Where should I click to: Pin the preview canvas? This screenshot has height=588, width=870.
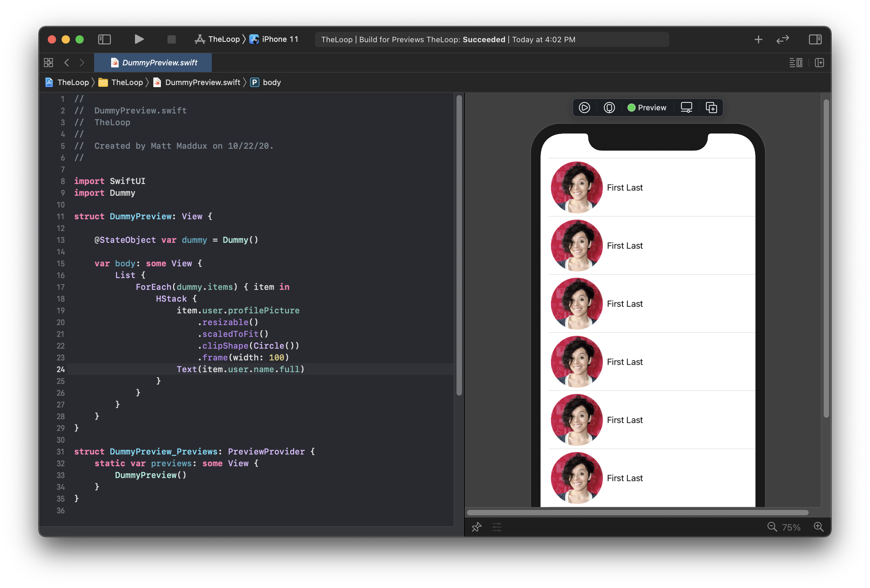point(476,527)
